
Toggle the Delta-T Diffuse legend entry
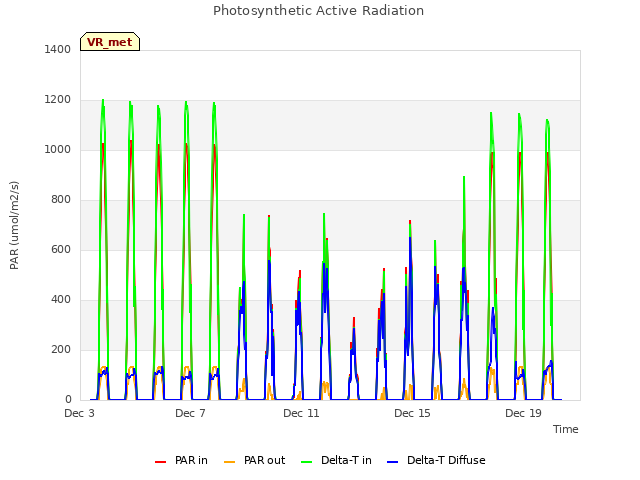pos(436,460)
